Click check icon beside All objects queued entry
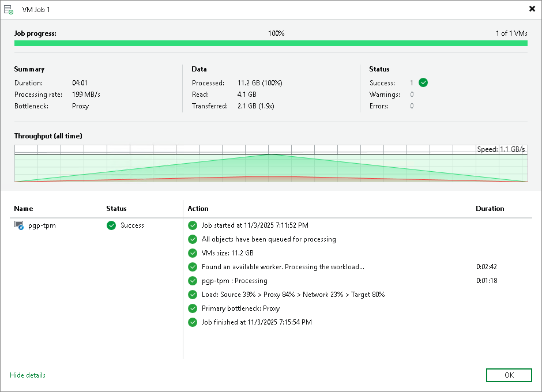The height and width of the screenshot is (392, 542). pyautogui.click(x=193, y=239)
